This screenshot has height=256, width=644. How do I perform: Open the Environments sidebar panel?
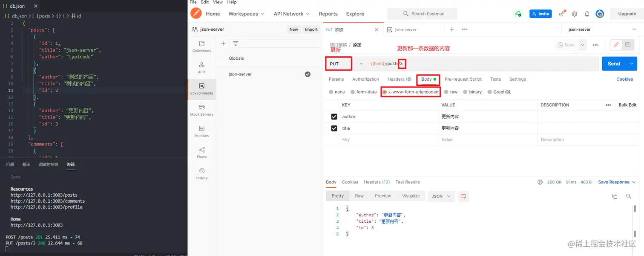click(x=201, y=89)
